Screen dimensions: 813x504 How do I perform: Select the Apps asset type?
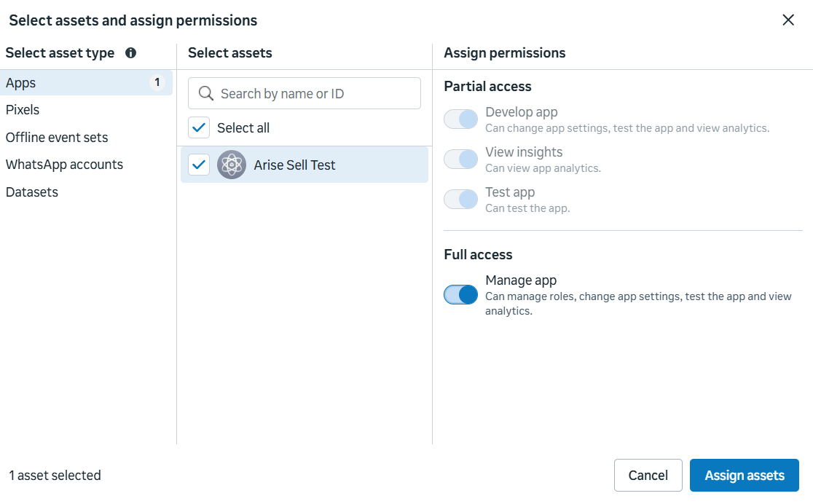[86, 82]
